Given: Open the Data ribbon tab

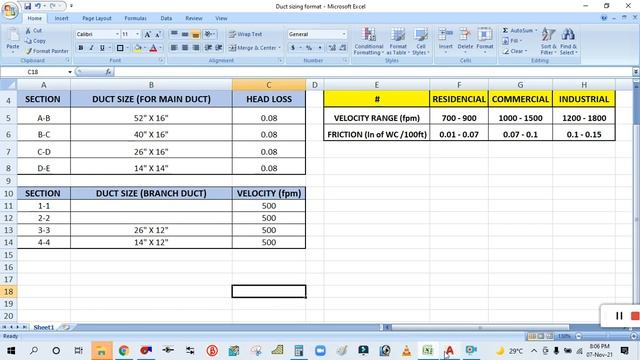Looking at the screenshot, I should point(166,18).
